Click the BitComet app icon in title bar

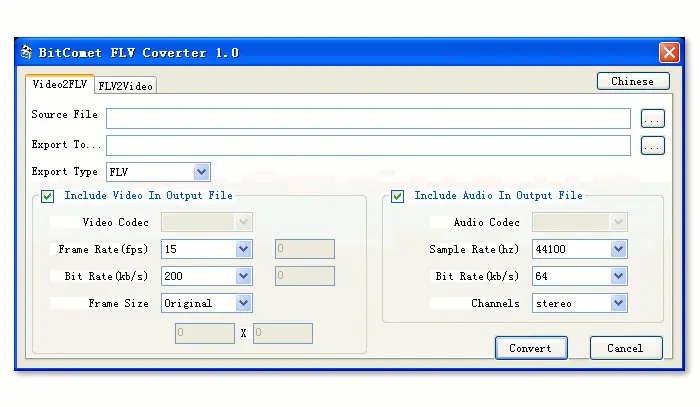tap(26, 52)
